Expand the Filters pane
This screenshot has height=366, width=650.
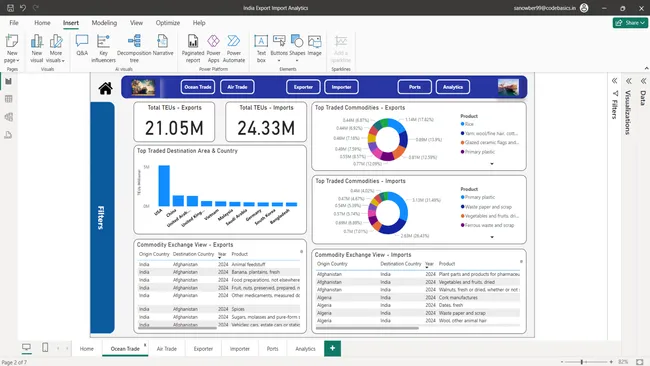click(x=614, y=81)
